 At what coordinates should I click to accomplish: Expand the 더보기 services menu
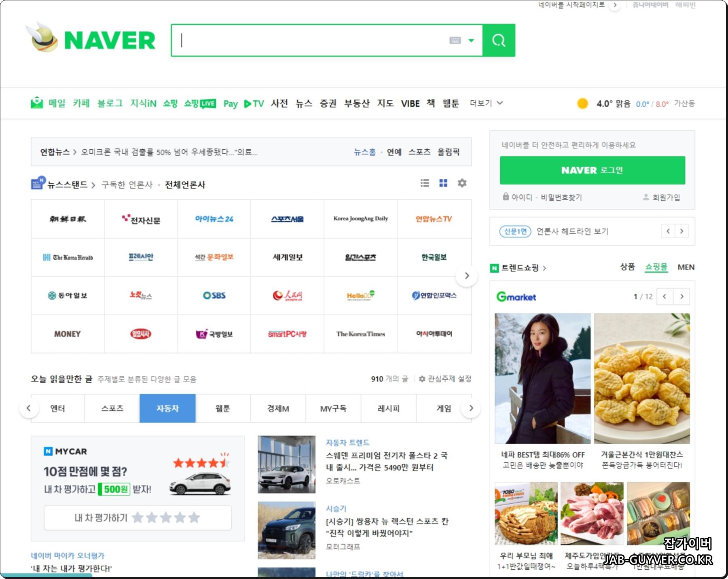click(486, 103)
